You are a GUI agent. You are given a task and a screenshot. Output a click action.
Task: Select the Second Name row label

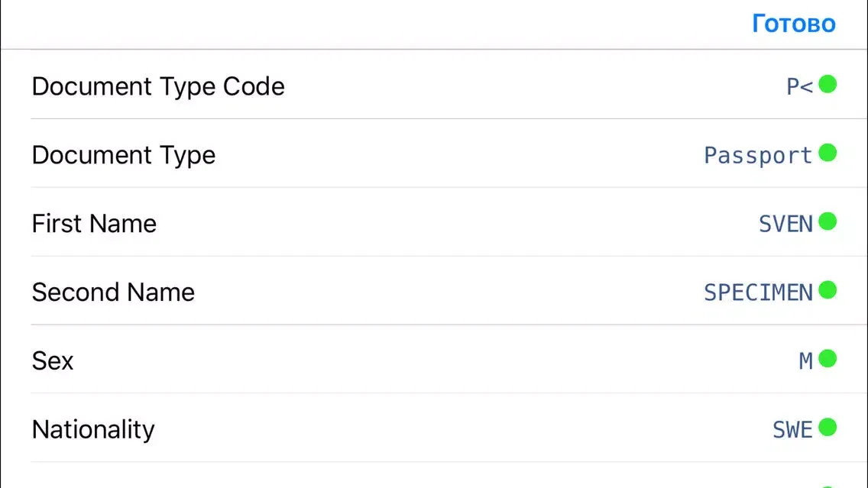(x=113, y=292)
